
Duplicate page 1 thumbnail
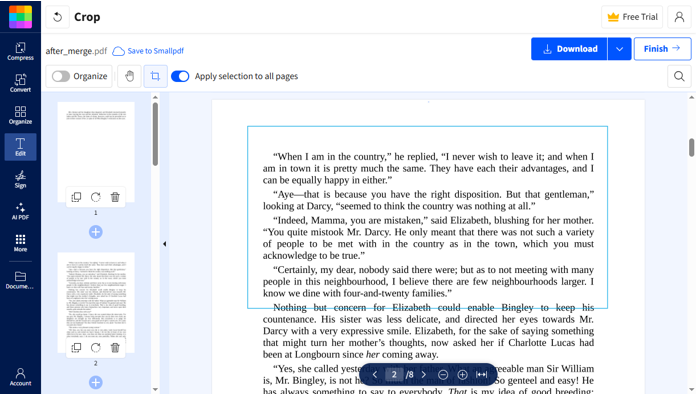coord(76,197)
